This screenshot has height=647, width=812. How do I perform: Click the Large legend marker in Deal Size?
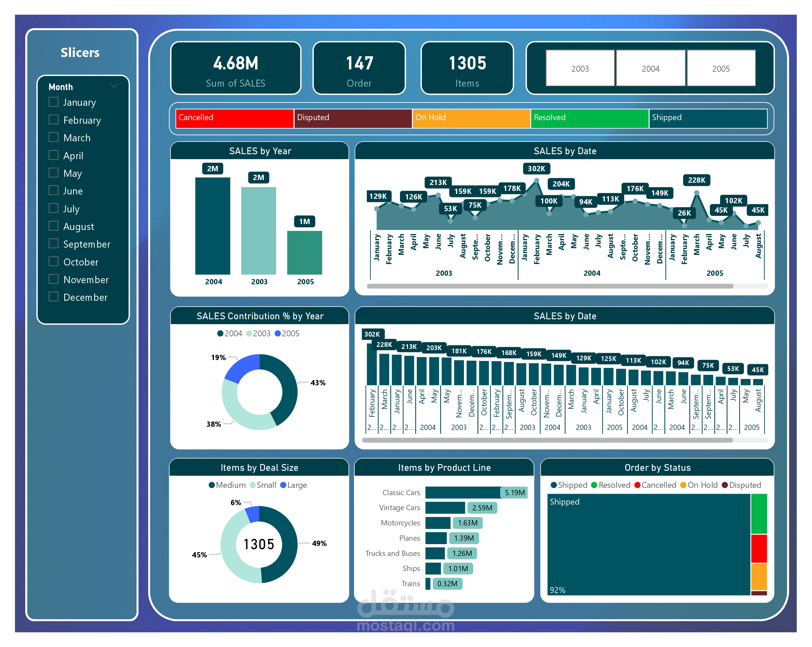[283, 485]
